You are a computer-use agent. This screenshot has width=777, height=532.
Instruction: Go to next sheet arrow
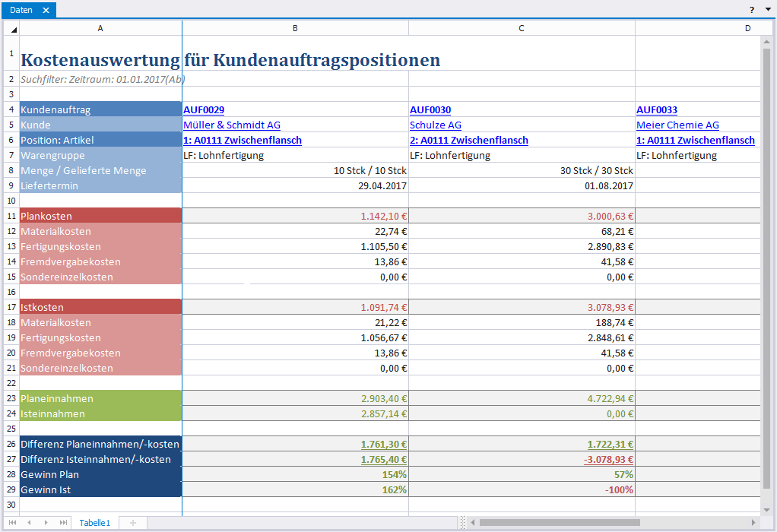click(46, 523)
